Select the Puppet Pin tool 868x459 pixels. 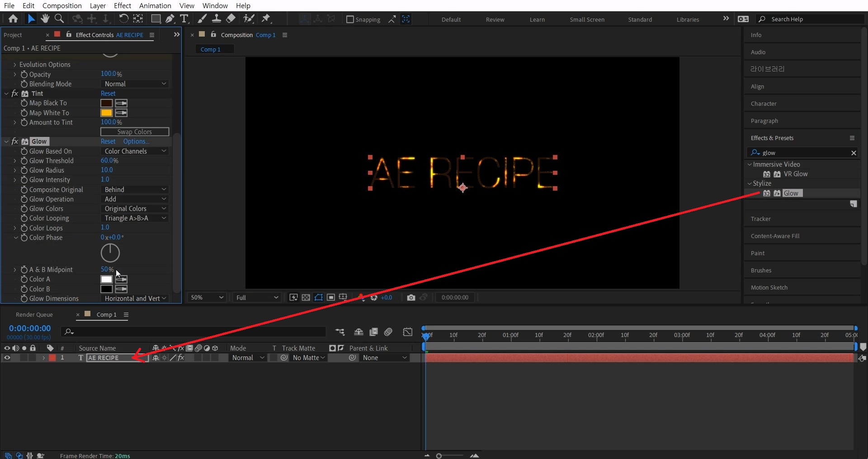[x=266, y=19]
